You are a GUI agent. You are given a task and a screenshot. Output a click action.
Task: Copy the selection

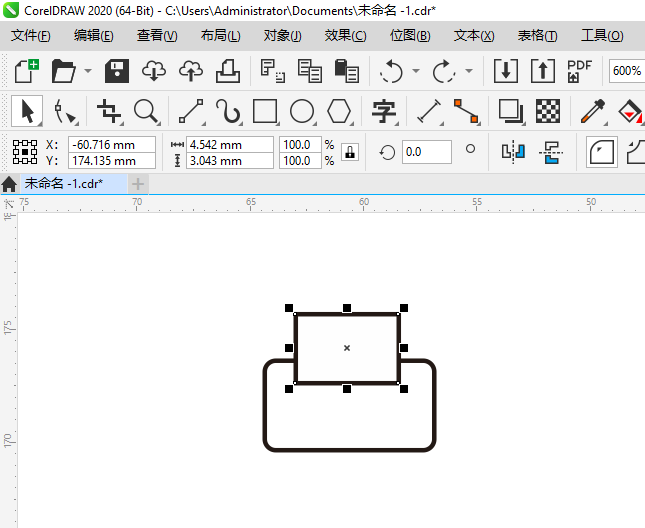(310, 71)
